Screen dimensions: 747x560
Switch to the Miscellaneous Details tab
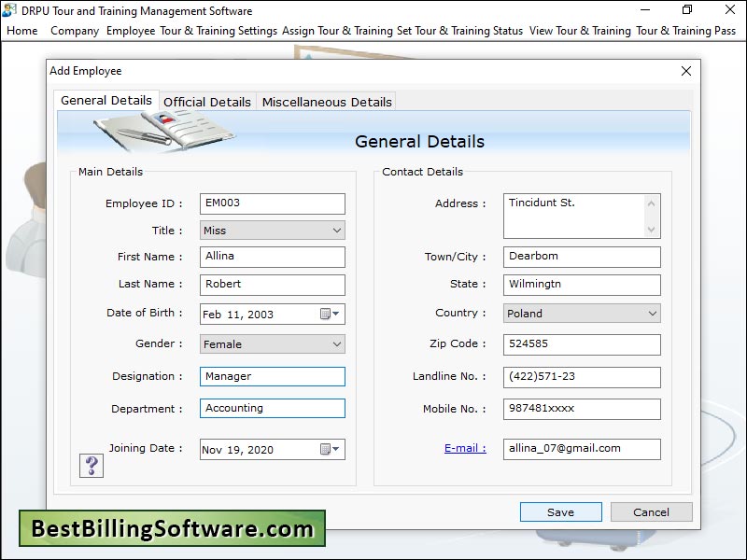327,102
